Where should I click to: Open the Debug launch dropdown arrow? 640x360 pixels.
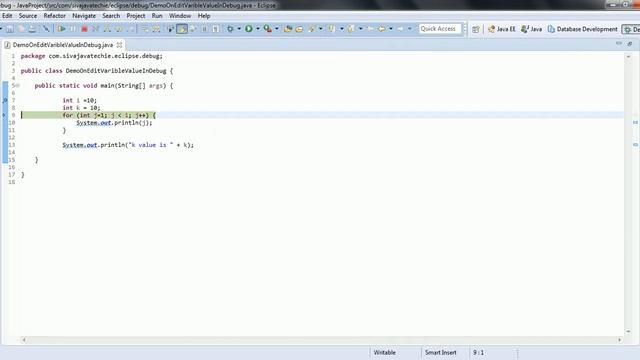[239, 29]
